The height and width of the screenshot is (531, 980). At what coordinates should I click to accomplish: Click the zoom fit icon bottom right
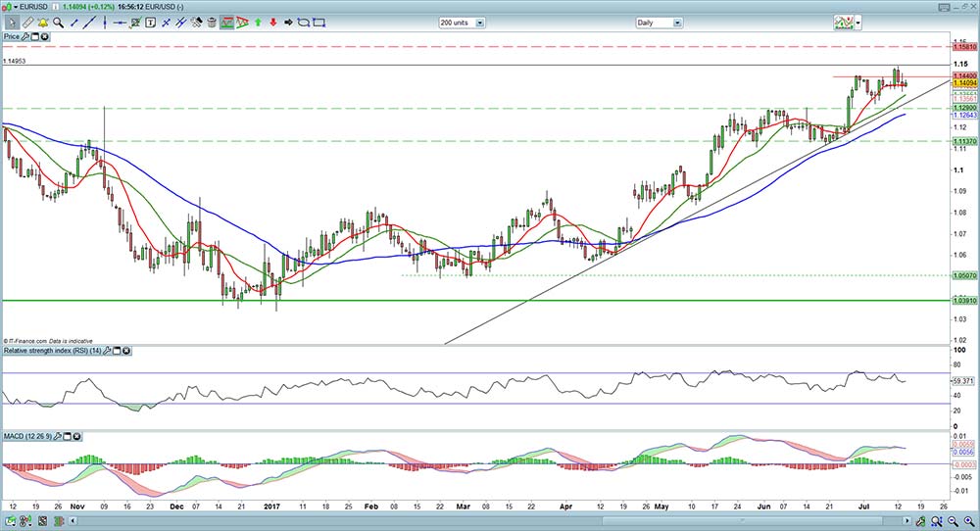click(938, 520)
